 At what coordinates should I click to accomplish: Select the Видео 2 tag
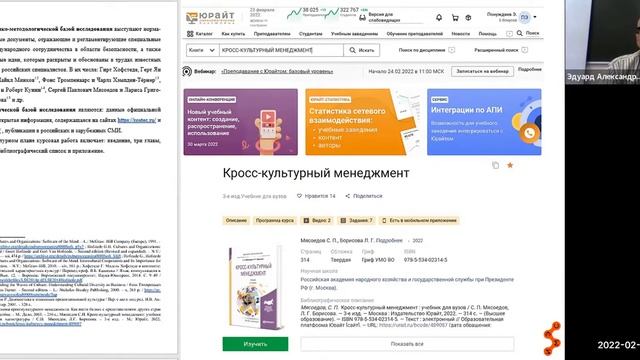point(317,220)
